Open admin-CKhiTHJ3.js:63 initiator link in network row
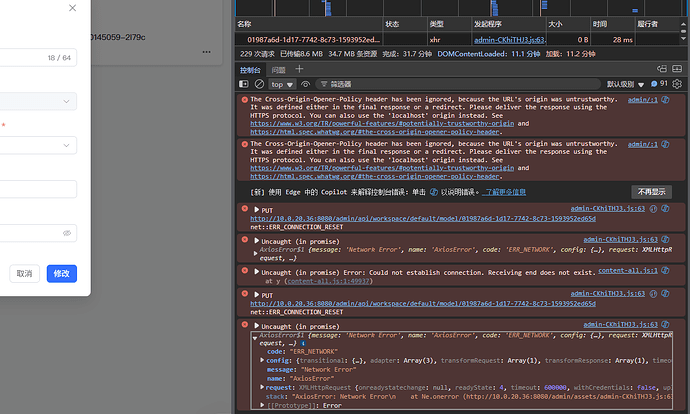The width and height of the screenshot is (690, 414). click(x=509, y=40)
